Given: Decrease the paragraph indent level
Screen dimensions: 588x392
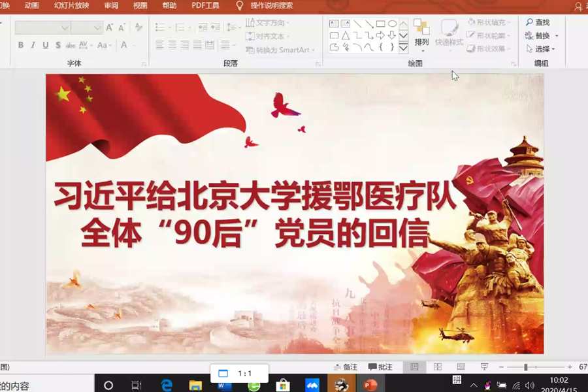Looking at the screenshot, I should pos(203,27).
